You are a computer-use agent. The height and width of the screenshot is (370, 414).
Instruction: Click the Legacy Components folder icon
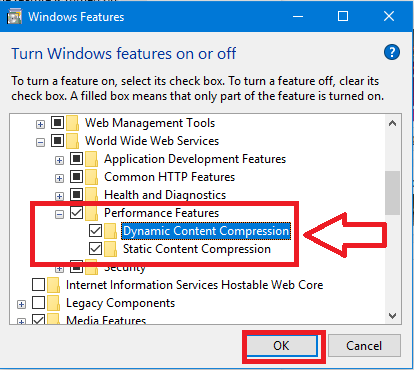[x=53, y=303]
